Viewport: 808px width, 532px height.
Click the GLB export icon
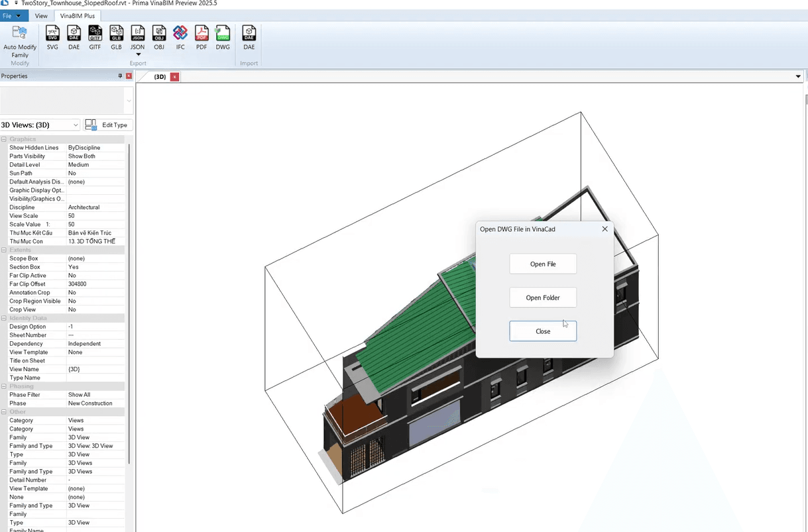point(116,37)
